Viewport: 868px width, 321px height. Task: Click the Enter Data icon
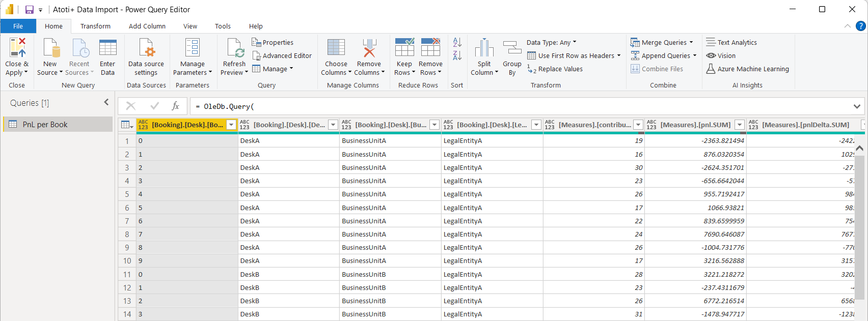107,48
